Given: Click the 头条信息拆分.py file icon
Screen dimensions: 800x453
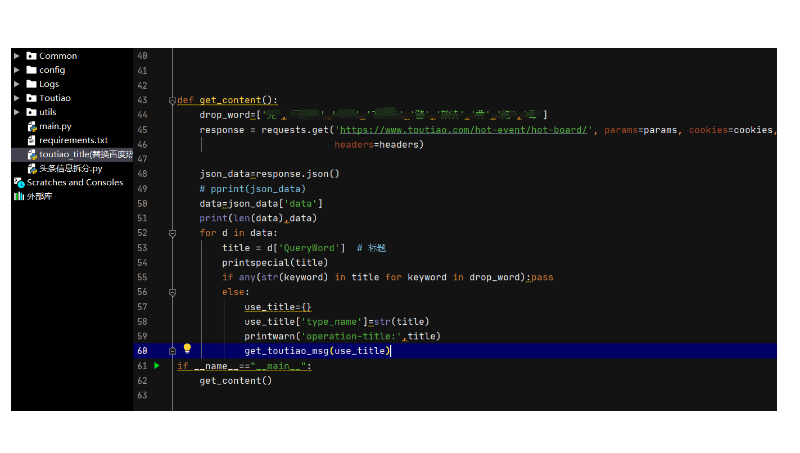Looking at the screenshot, I should [32, 168].
